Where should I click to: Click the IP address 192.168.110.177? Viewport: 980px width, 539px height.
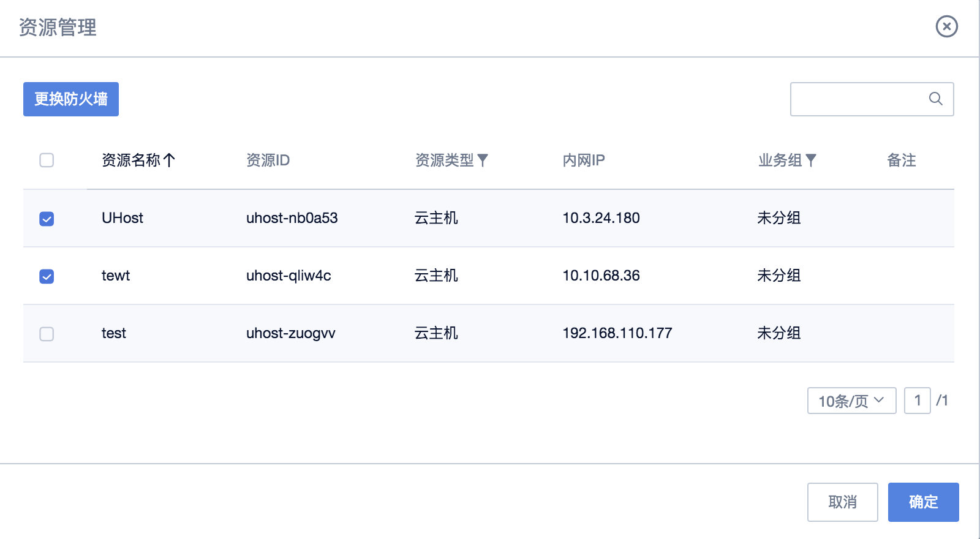tap(617, 333)
